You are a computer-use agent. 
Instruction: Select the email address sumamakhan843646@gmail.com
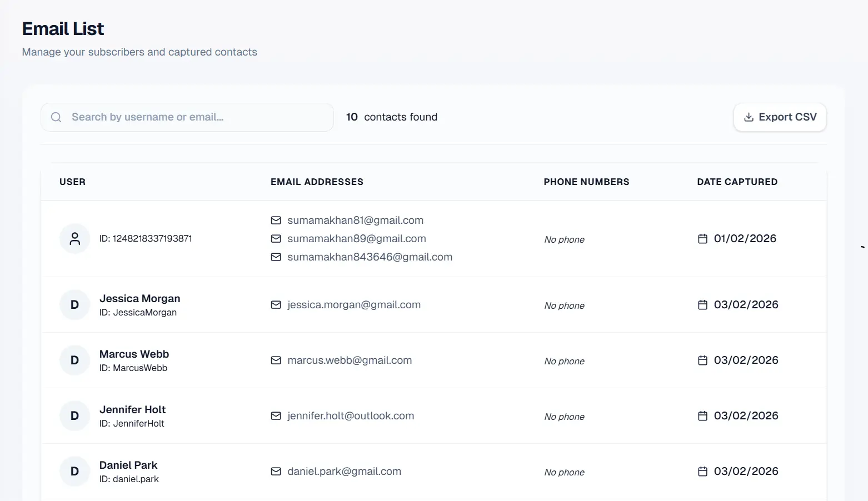click(370, 257)
